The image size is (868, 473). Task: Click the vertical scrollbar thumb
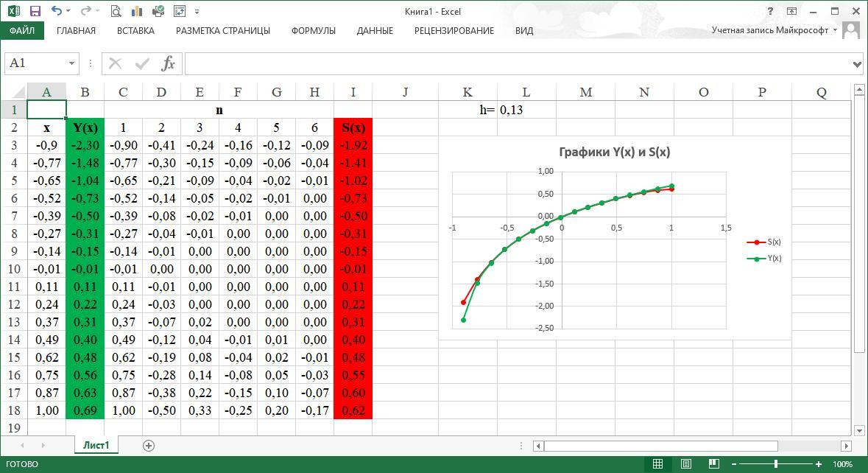[859, 224]
